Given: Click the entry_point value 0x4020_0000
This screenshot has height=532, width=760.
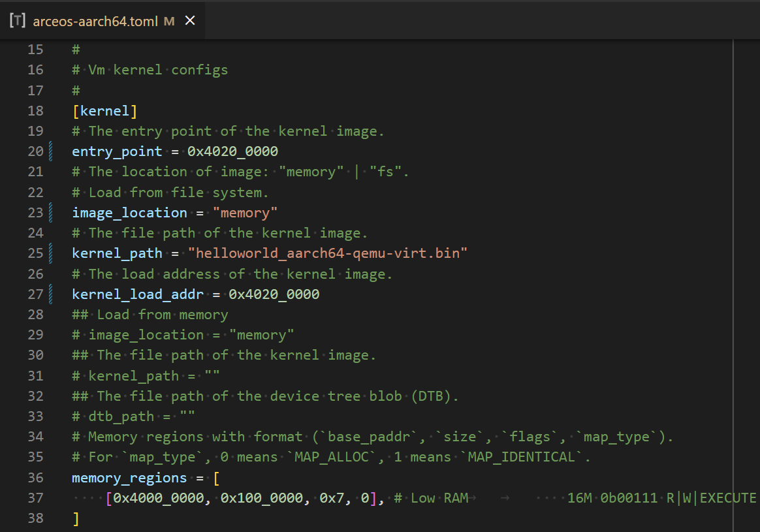Looking at the screenshot, I should (232, 151).
